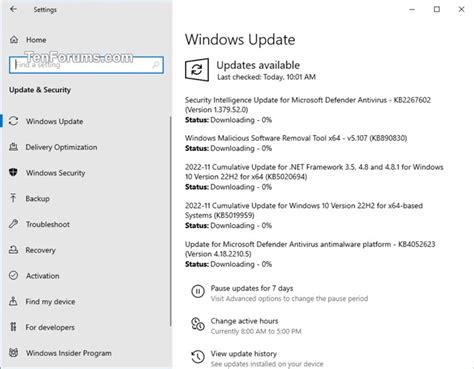This screenshot has width=474, height=369.
Task: Open Activation via the checkmark circle icon
Action: click(x=13, y=275)
